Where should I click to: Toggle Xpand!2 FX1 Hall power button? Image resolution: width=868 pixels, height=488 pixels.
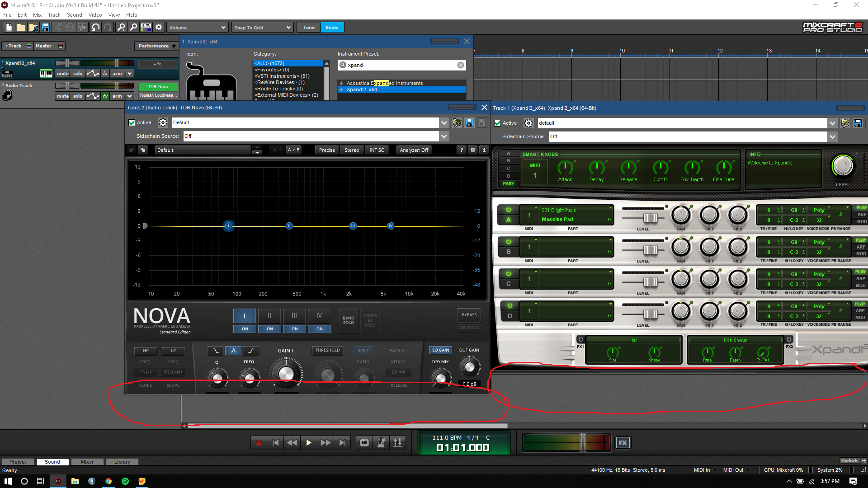[x=580, y=339]
